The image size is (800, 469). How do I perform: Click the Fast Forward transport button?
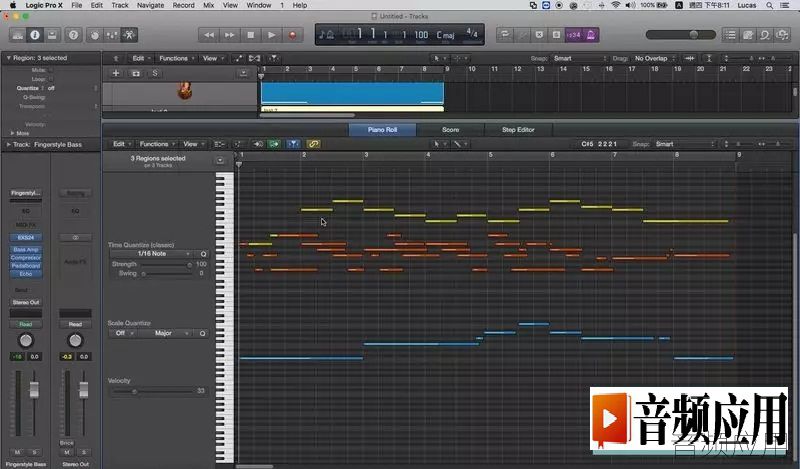tap(230, 35)
